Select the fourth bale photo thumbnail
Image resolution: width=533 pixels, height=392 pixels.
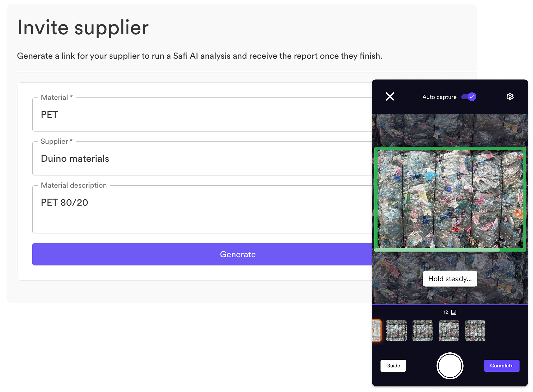click(449, 330)
